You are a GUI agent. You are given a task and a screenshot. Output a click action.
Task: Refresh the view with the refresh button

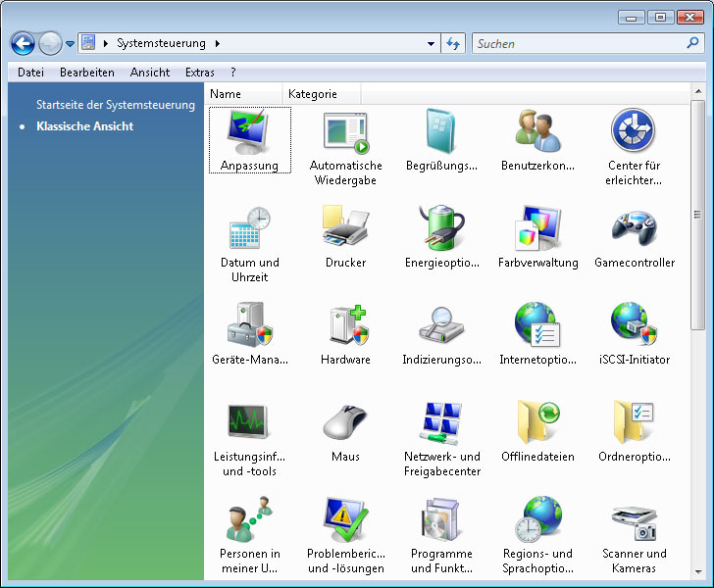[x=453, y=44]
